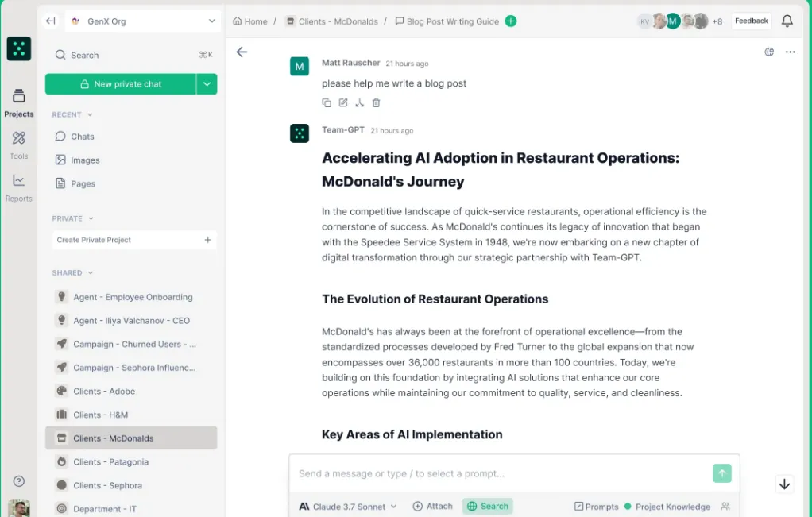This screenshot has width=812, height=517.
Task: Open Pages under Recent
Action: [x=75, y=183]
